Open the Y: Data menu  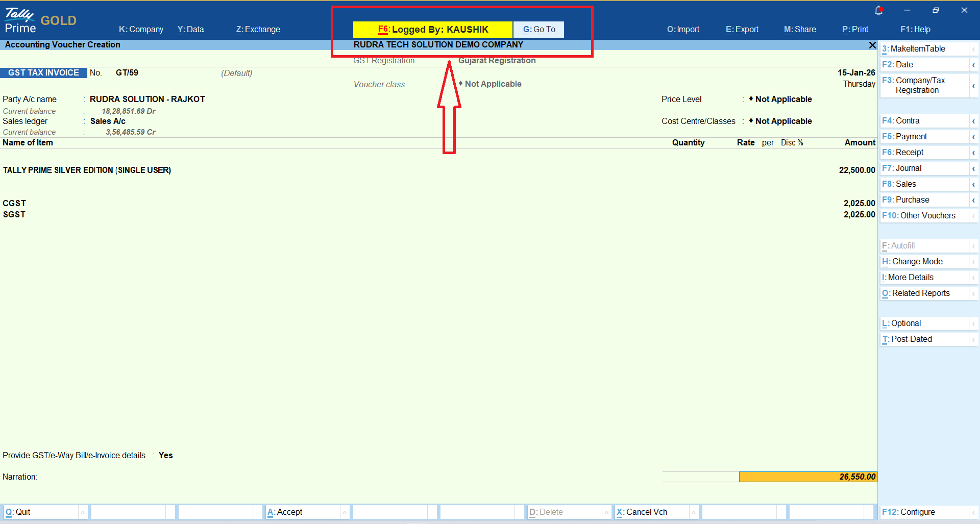point(190,30)
